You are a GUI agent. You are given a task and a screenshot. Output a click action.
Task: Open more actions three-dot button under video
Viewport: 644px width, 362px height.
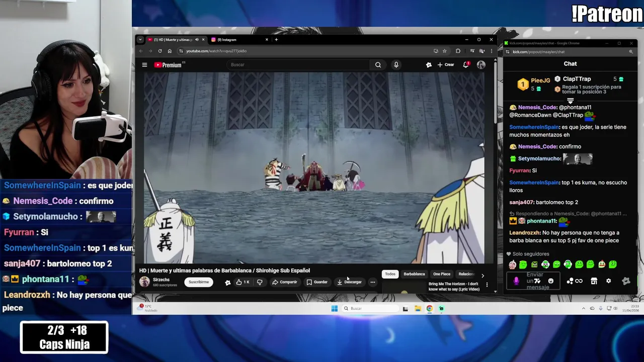tap(373, 282)
